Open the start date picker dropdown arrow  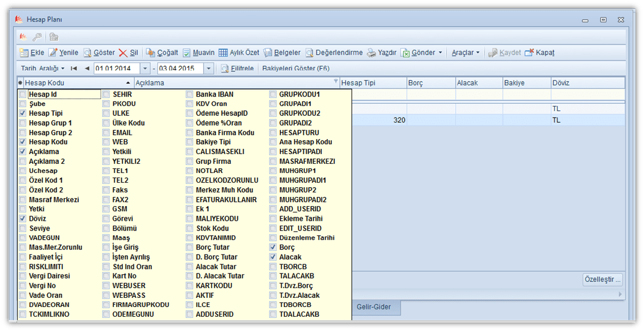click(x=145, y=68)
